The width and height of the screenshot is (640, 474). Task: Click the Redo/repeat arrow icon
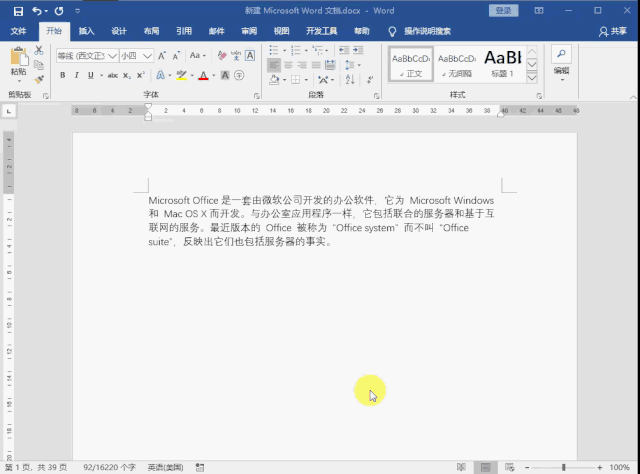pyautogui.click(x=59, y=11)
